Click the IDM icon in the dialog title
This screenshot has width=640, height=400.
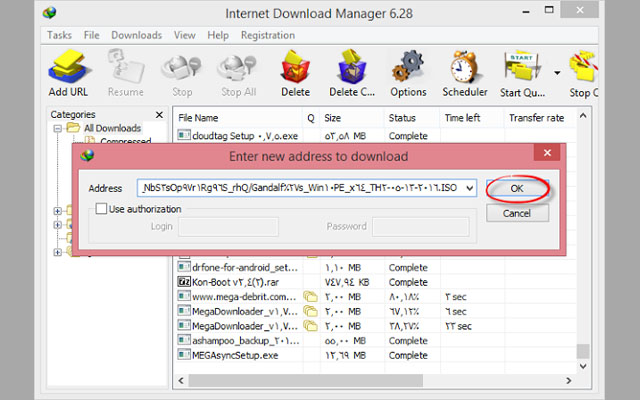[x=87, y=156]
